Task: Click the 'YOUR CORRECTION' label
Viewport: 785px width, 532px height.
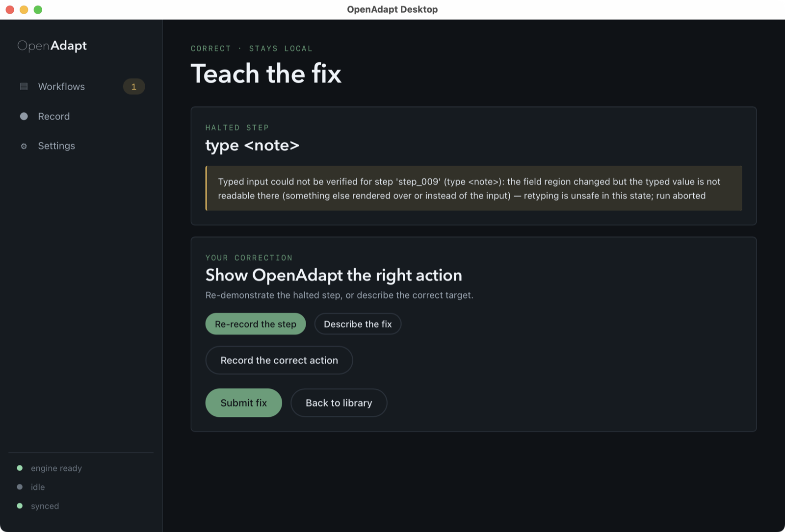Action: 249,258
